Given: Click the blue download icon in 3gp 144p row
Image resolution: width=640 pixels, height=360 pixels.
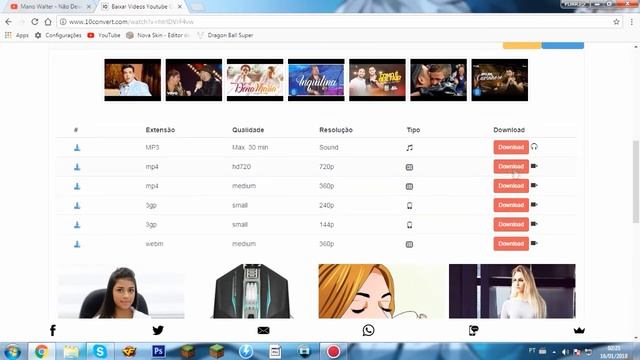Looking at the screenshot, I should point(77,224).
